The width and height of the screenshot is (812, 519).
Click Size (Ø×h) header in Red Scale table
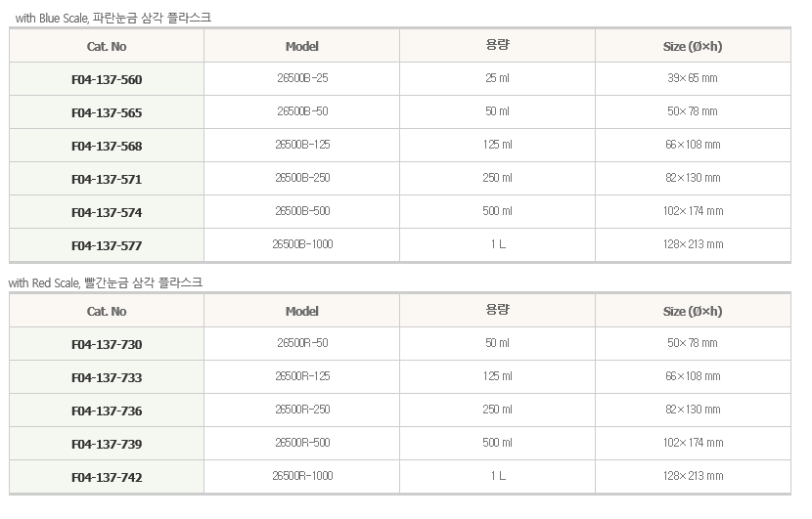[693, 312]
